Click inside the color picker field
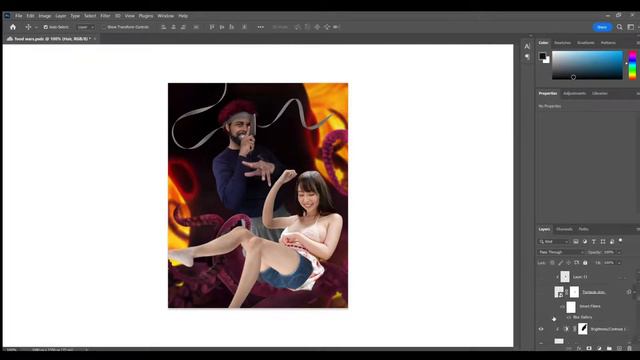The image size is (640, 360). (587, 65)
